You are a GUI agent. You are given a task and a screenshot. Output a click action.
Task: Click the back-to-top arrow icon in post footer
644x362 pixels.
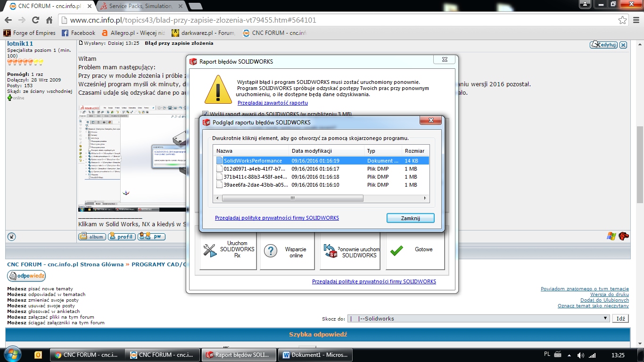(12, 237)
